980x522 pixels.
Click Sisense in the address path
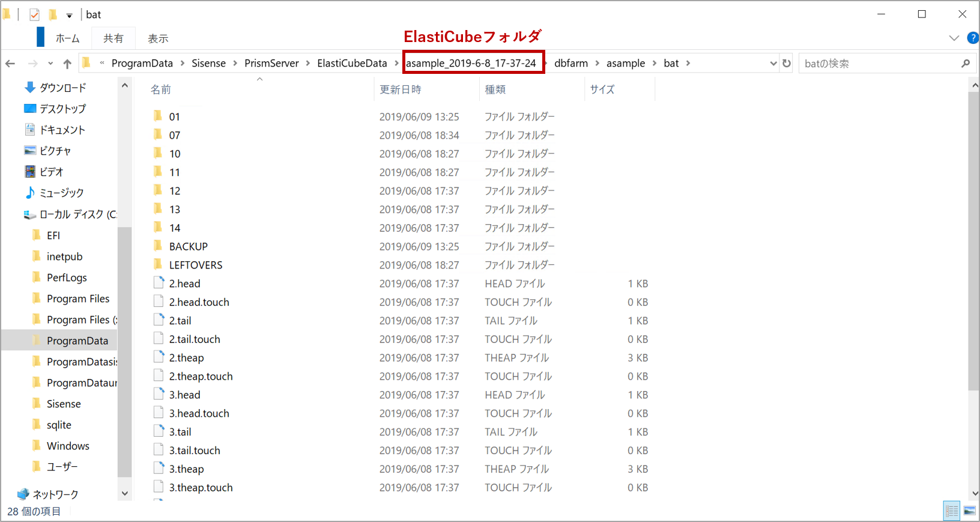pyautogui.click(x=208, y=63)
